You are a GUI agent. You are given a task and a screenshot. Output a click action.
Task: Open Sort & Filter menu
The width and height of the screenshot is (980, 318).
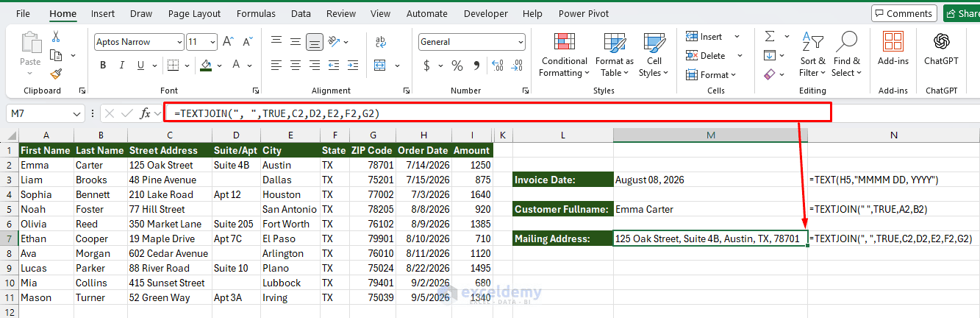point(812,54)
